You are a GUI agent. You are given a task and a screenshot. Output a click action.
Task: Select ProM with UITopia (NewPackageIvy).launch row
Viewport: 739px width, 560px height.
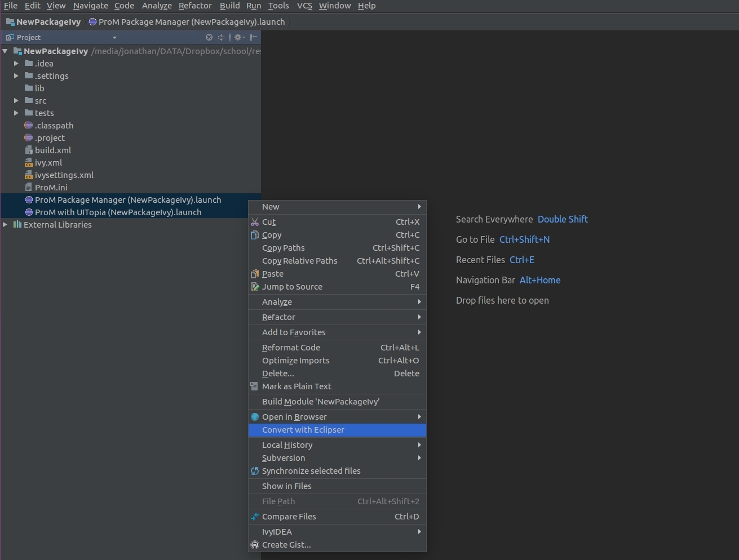[130, 212]
